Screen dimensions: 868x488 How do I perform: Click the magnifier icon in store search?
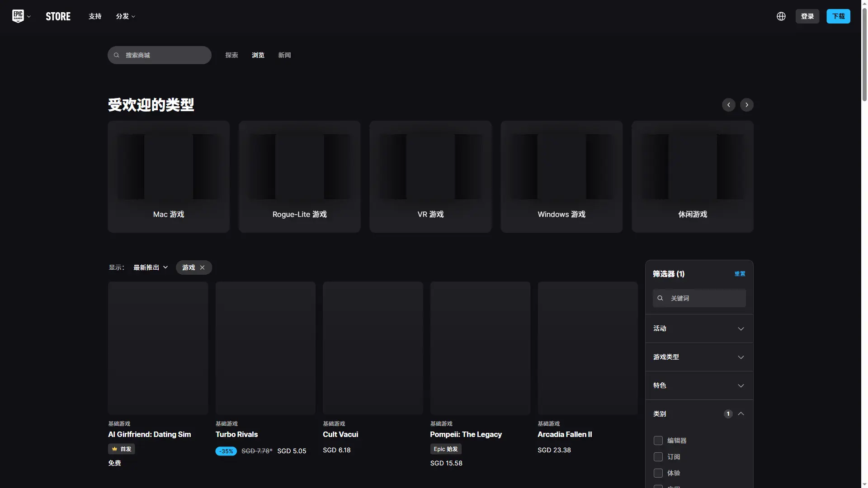117,55
